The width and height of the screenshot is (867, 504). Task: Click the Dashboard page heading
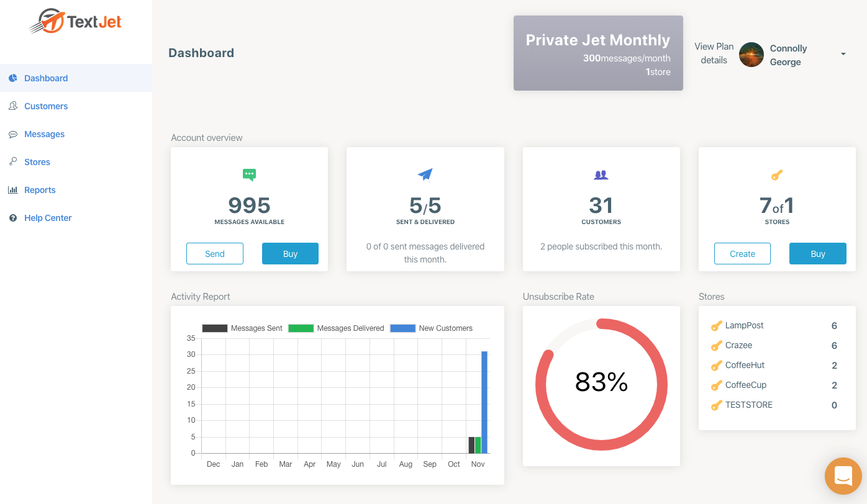[x=201, y=53]
